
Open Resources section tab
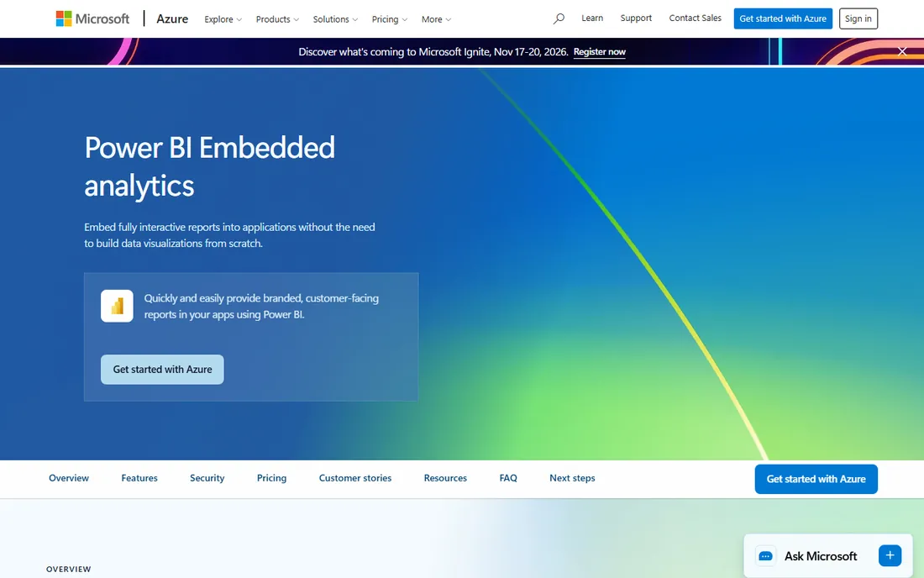pos(445,478)
